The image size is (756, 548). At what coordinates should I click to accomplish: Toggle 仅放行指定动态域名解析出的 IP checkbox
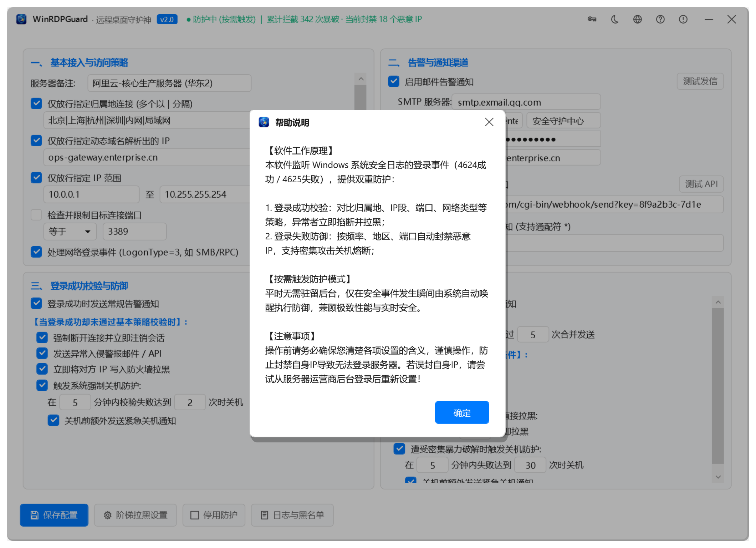(x=36, y=141)
